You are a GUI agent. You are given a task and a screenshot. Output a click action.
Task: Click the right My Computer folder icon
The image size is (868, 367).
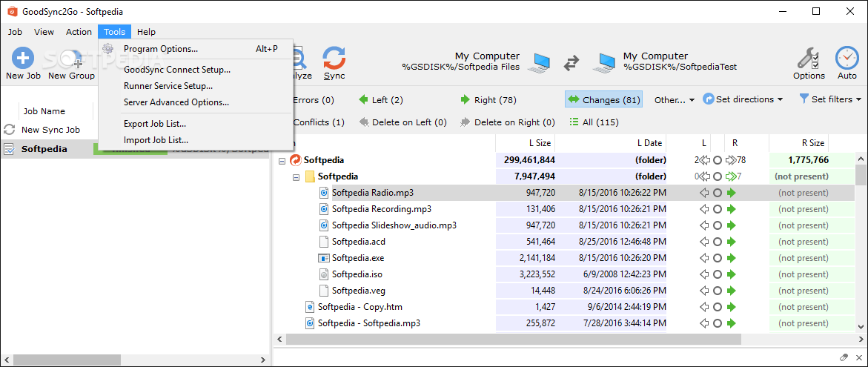click(x=605, y=62)
